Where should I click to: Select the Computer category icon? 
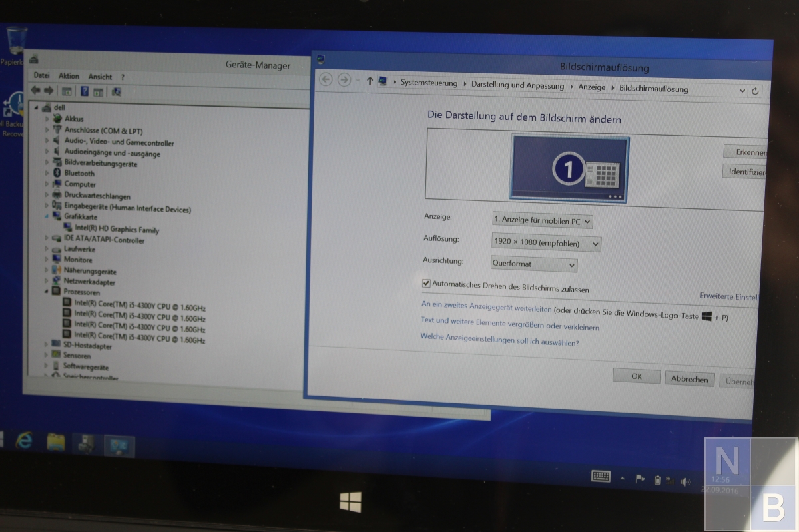tap(57, 184)
